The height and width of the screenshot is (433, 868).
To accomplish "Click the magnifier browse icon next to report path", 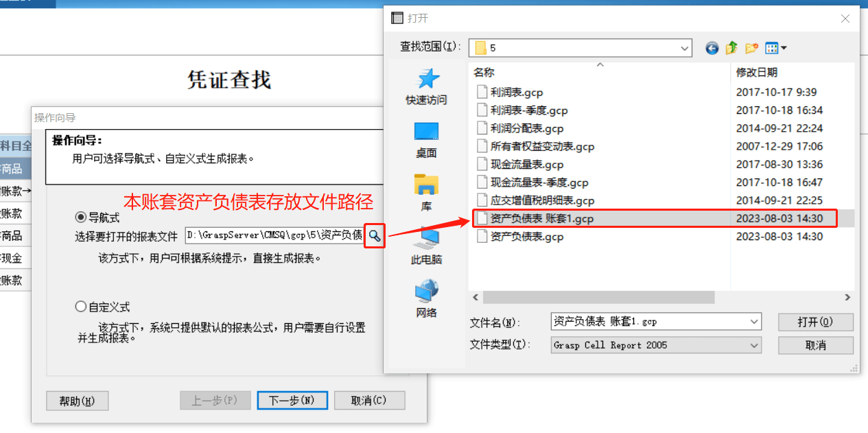I will pyautogui.click(x=374, y=235).
